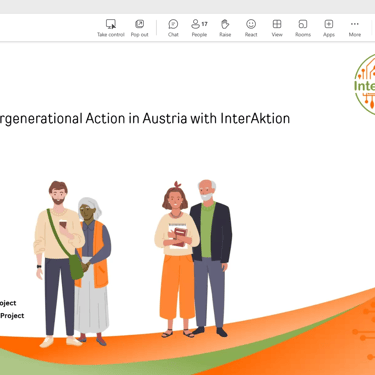This screenshot has height=375, width=375.
Task: Open the React emoji menu
Action: pos(251,28)
